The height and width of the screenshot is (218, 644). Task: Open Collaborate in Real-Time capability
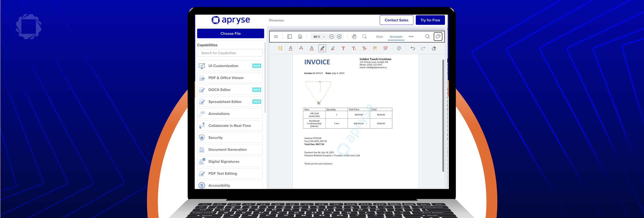tap(230, 126)
